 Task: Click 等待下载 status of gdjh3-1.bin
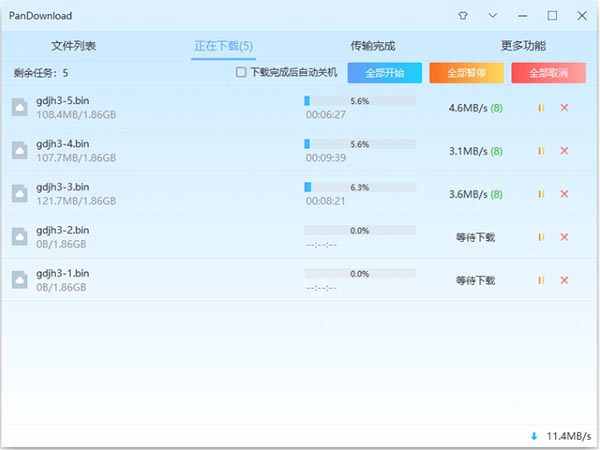pos(476,281)
